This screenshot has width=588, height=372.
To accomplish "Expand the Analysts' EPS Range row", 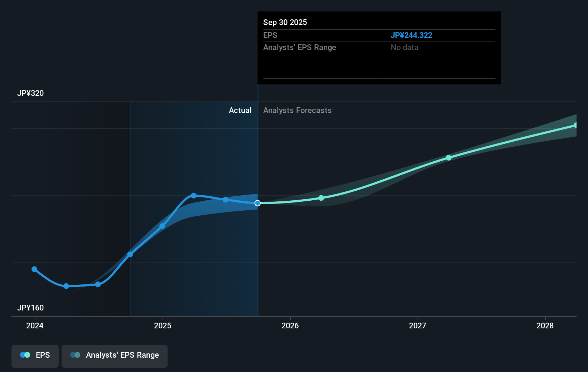I will pos(299,47).
